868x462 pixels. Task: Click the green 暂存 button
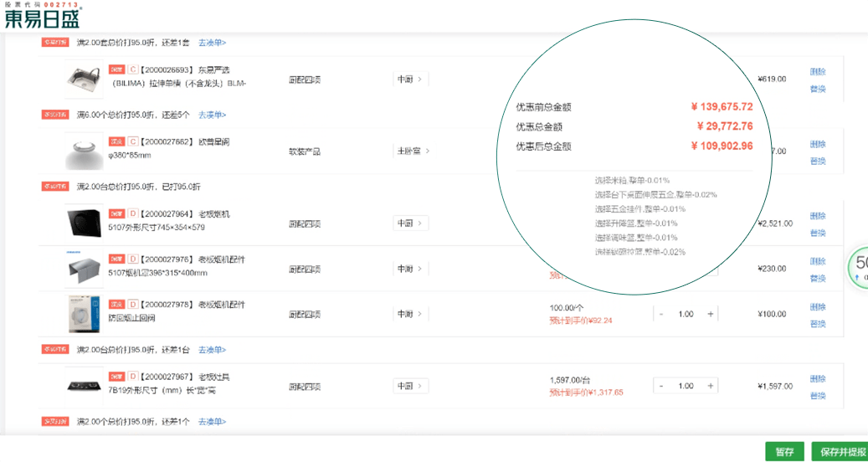click(783, 451)
